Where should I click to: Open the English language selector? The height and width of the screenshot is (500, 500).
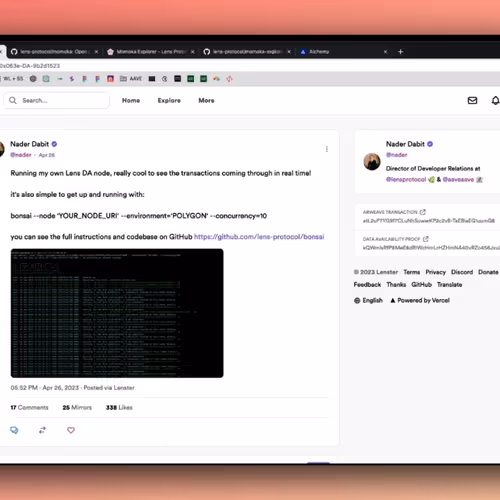click(x=368, y=300)
